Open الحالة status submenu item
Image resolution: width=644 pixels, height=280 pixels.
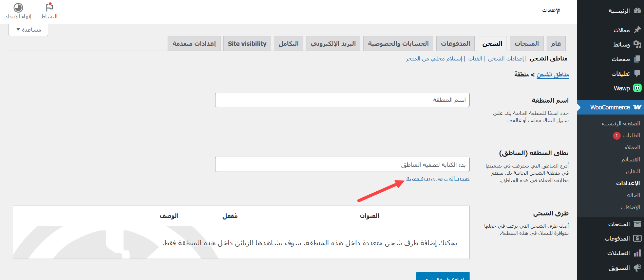[633, 195]
